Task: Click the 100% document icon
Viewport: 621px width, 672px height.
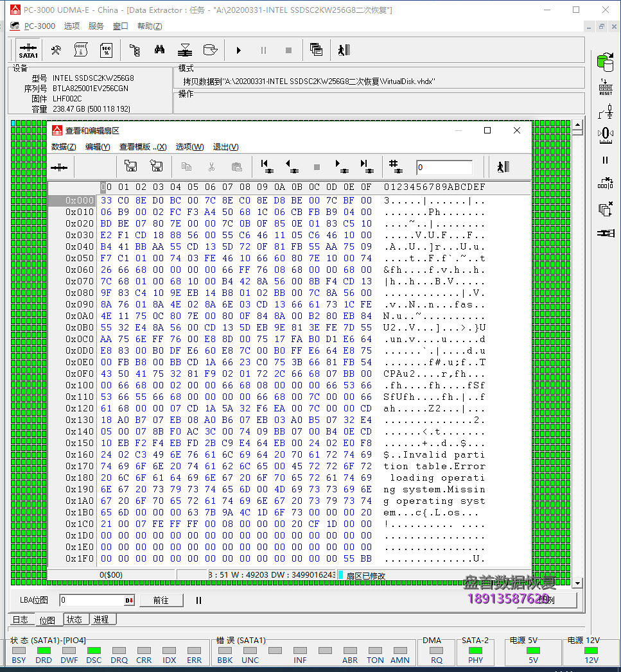Action: point(106,51)
